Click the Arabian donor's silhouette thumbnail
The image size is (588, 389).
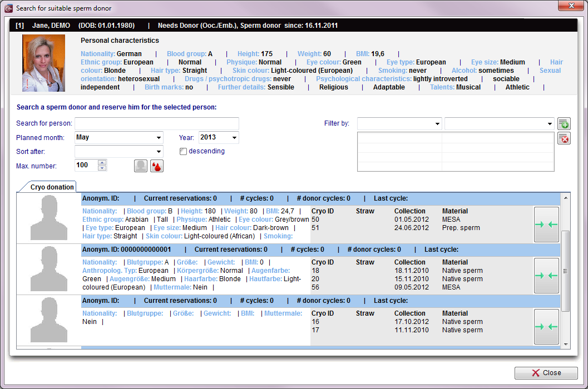[x=49, y=218]
